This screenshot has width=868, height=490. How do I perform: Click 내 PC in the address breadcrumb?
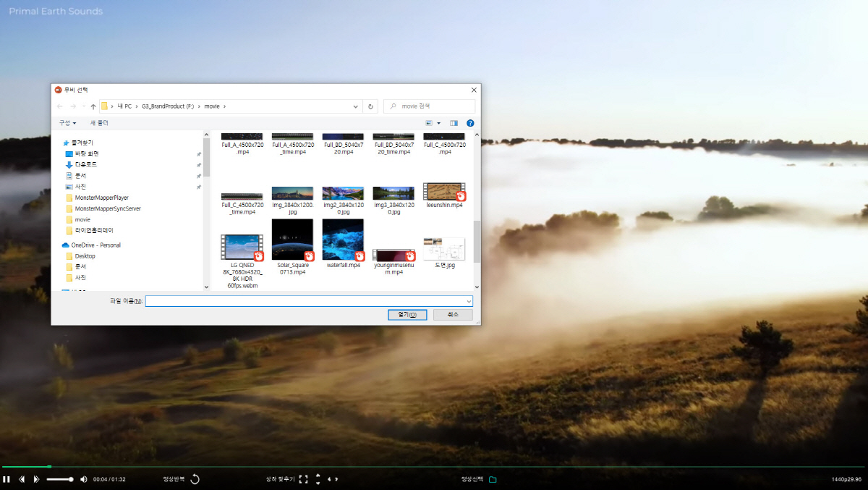(124, 106)
